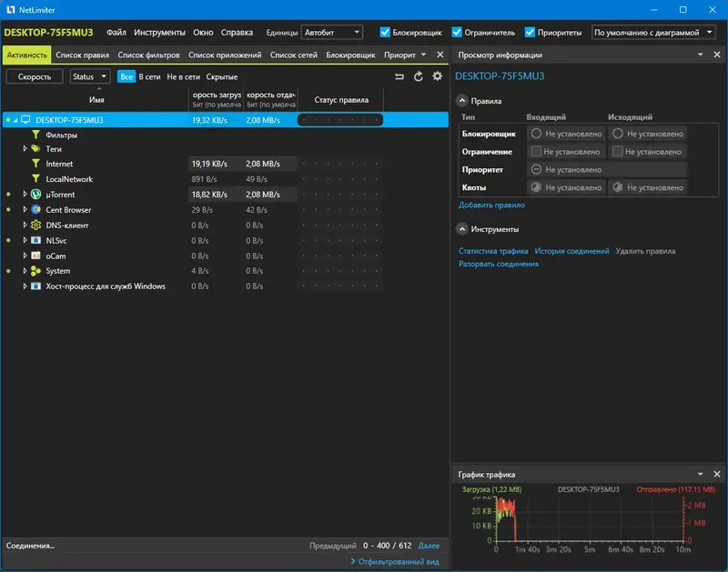Click the Приоритет rule toggle
This screenshot has width=728, height=572.
(x=536, y=169)
